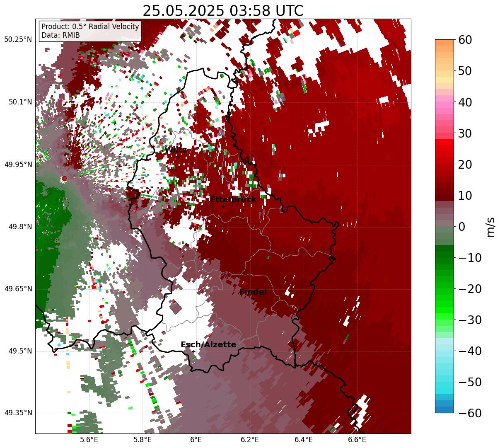Click the colorbar value 30
500x448 pixels.
pos(465,133)
